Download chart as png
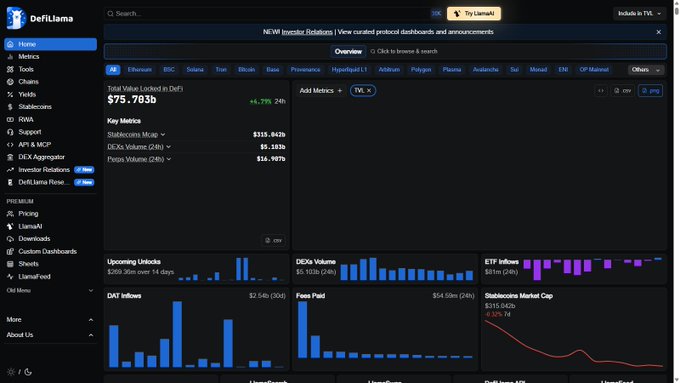 click(x=650, y=91)
